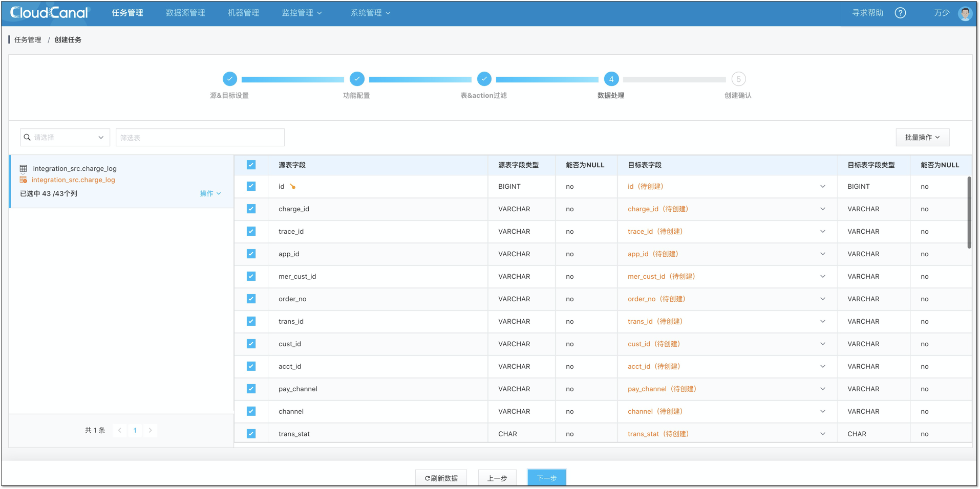Open the 请选择 filter dropdown
This screenshot has width=980, height=489.
(x=65, y=137)
